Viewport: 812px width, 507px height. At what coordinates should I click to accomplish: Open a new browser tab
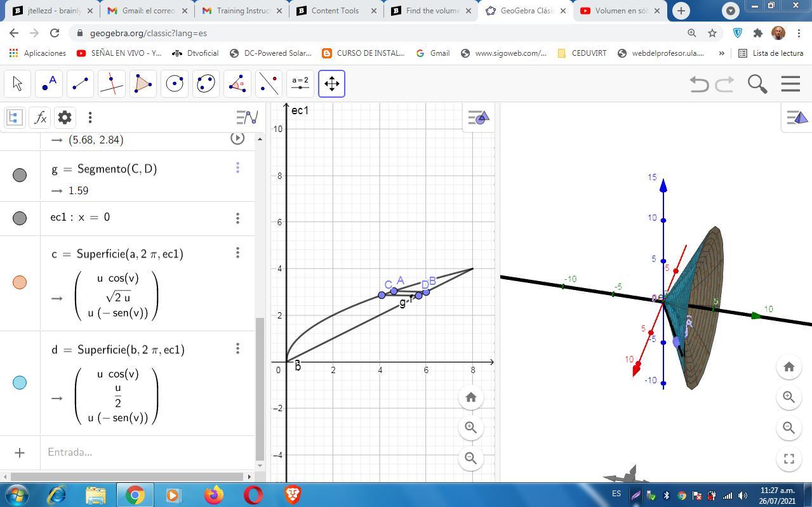(681, 11)
